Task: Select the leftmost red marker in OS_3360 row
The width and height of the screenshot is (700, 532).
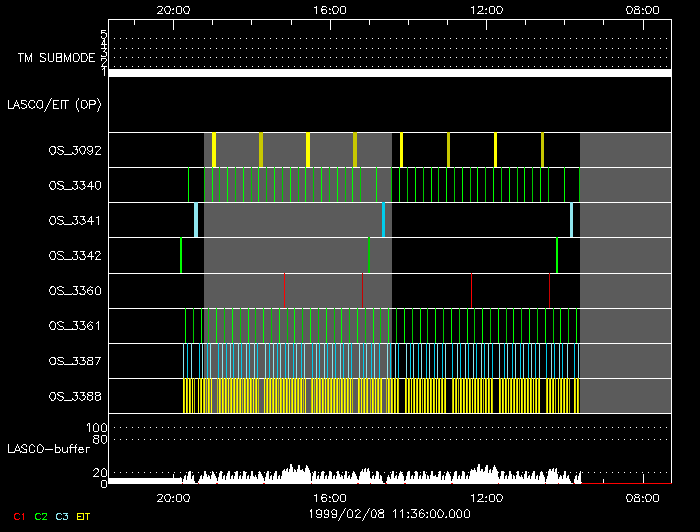Action: (285, 290)
